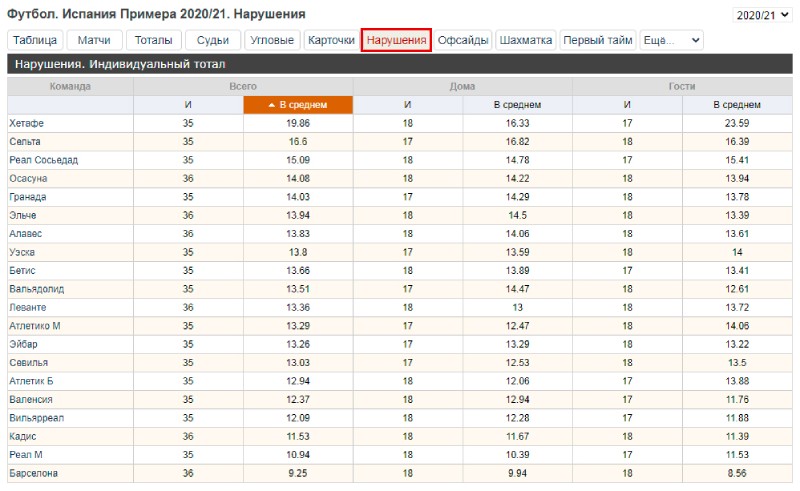Click Леванте home average 13

(x=517, y=307)
